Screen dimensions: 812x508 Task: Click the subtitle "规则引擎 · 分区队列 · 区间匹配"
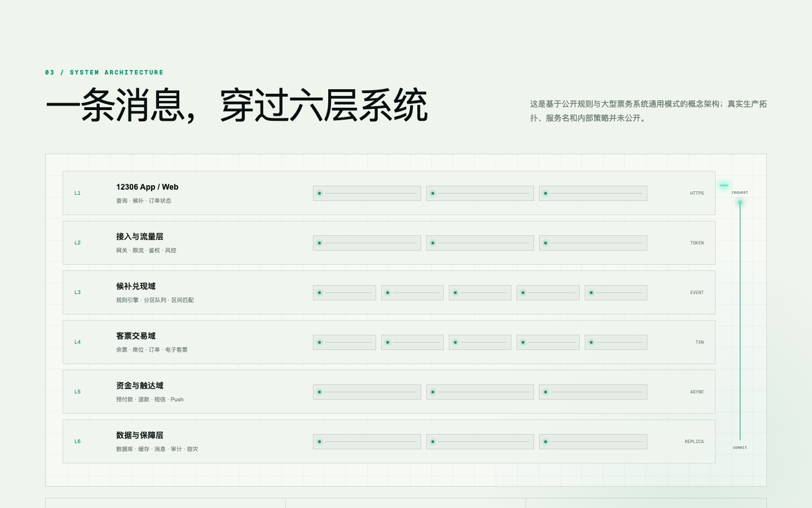tap(155, 300)
